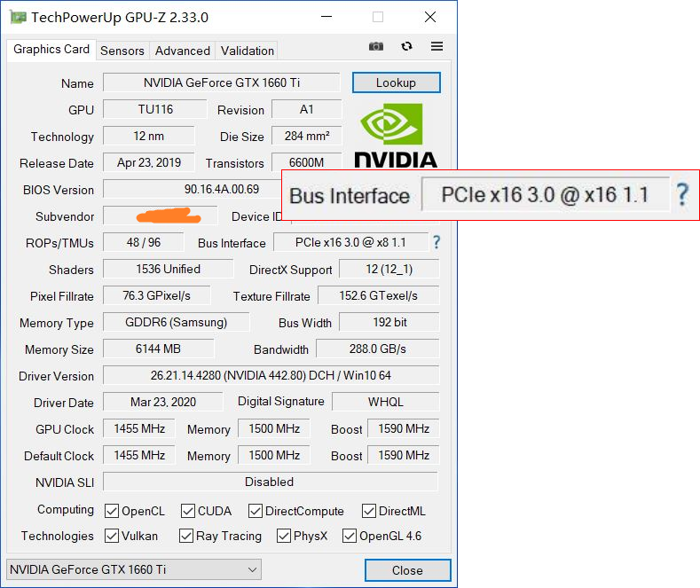Click the GPU field showing TU116
The image size is (700, 588).
coord(155,109)
